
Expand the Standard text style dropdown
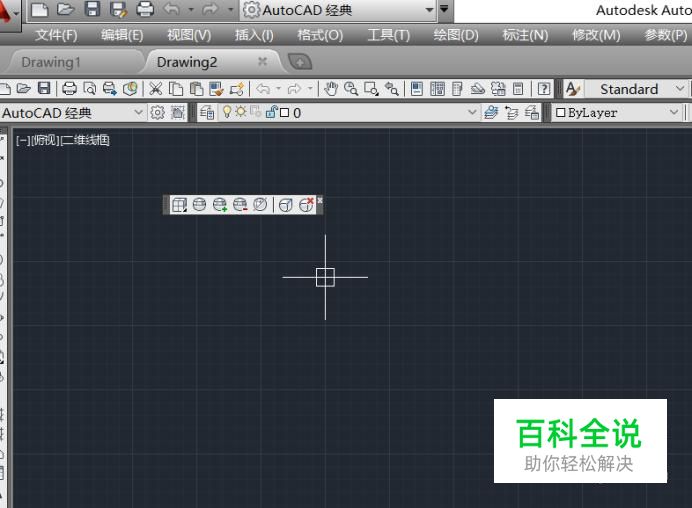pyautogui.click(x=680, y=89)
